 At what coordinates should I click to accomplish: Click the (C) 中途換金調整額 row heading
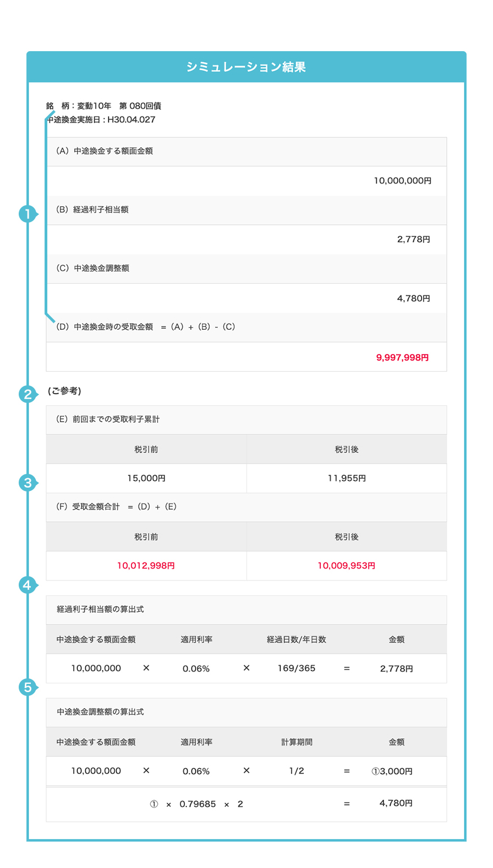tap(93, 269)
